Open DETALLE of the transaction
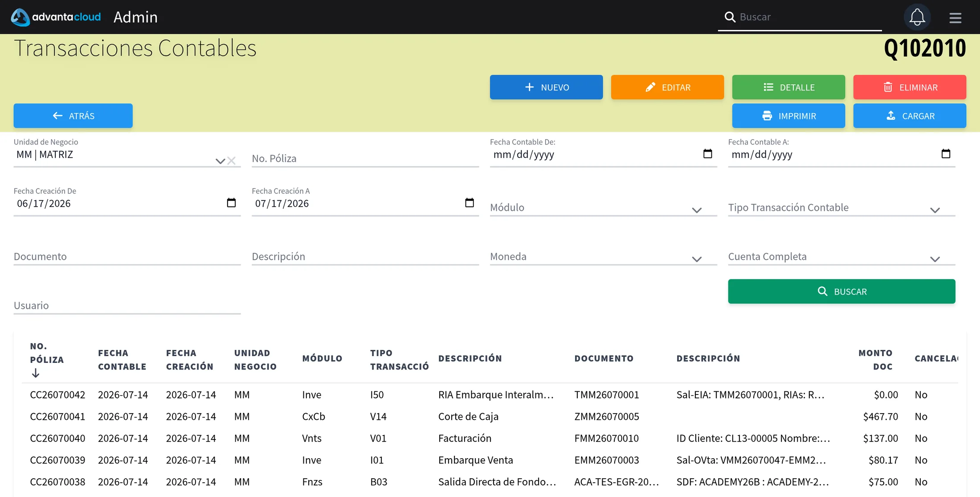 click(788, 87)
